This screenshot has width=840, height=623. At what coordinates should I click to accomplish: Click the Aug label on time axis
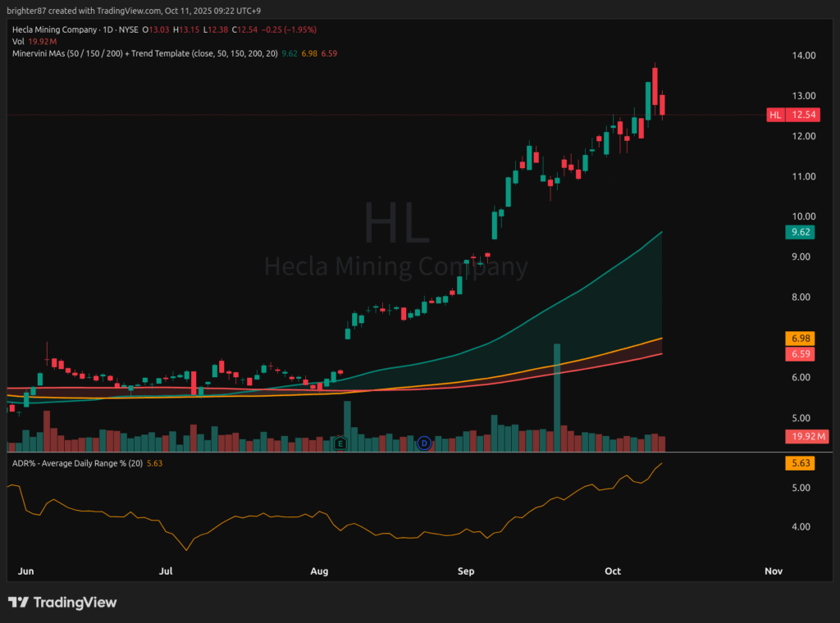pyautogui.click(x=319, y=571)
